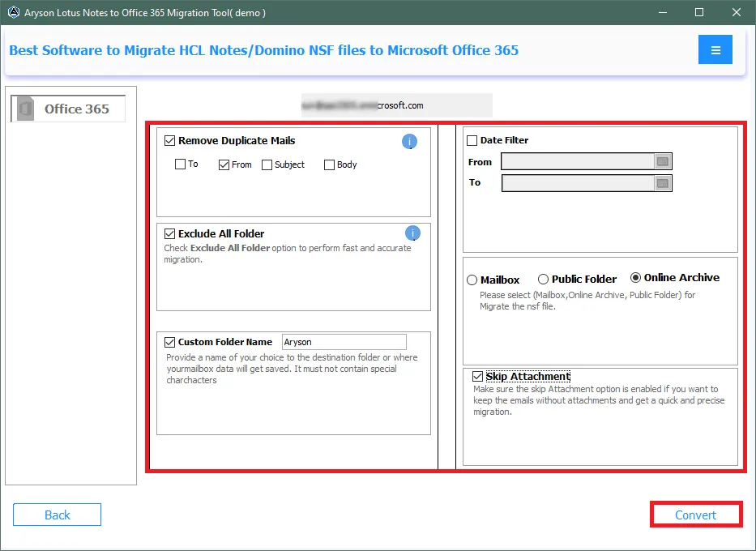Uncheck Remove Duplicate Mails checkbox
The height and width of the screenshot is (551, 756).
(169, 141)
